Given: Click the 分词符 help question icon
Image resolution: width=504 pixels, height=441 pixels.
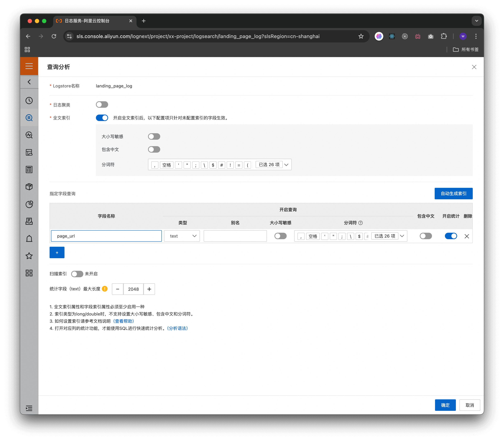Looking at the screenshot, I should tap(360, 223).
